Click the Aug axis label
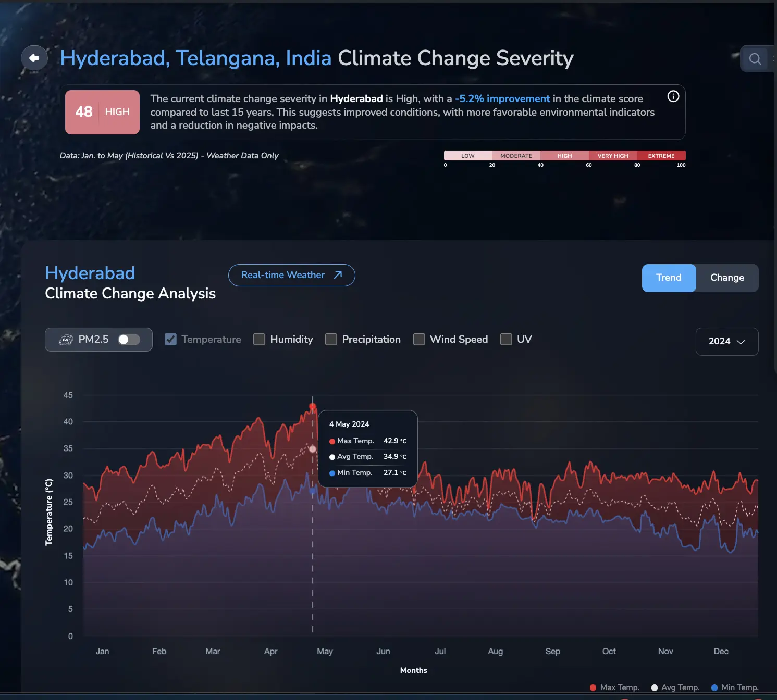Screen dimensions: 777x700 (496, 651)
